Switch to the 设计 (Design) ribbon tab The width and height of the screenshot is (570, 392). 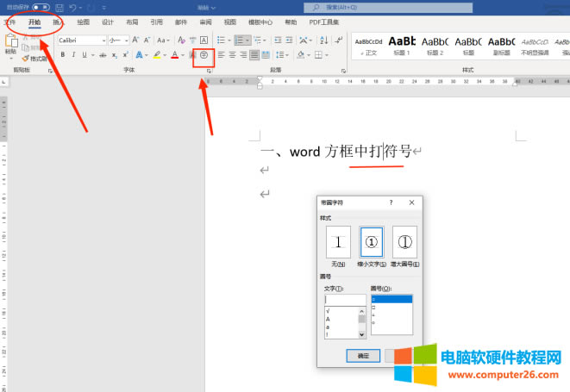108,22
